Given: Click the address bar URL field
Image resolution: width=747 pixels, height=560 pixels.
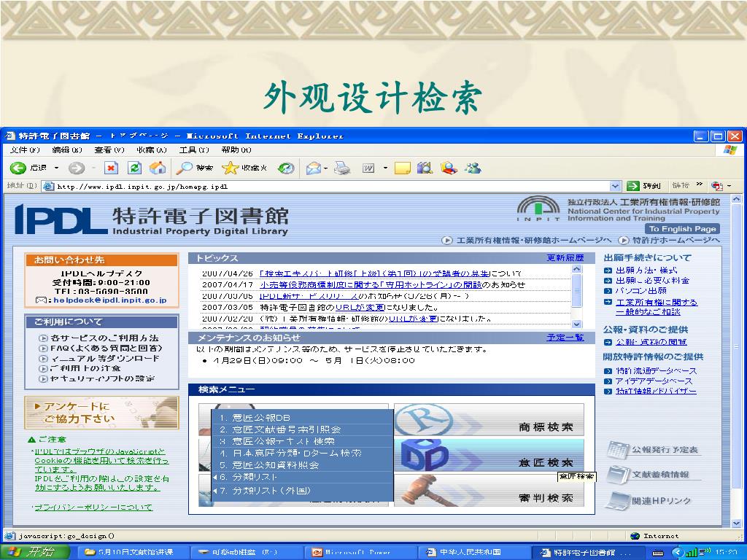Looking at the screenshot, I should (326, 186).
